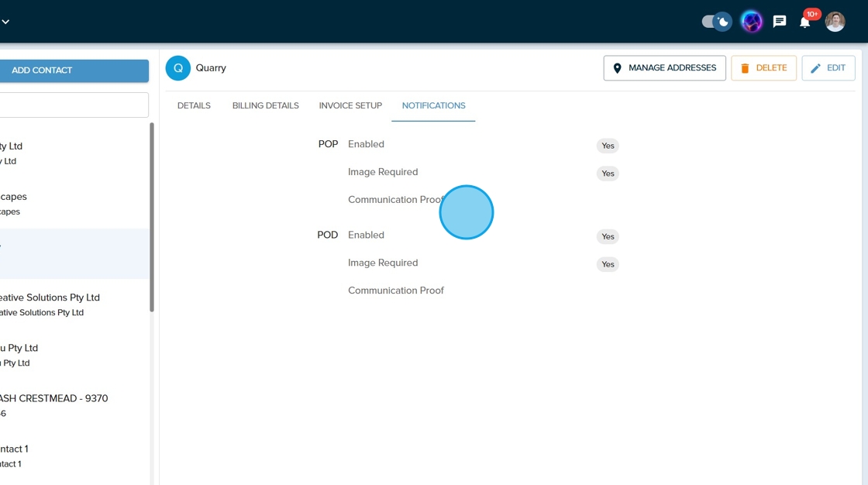The width and height of the screenshot is (868, 485).
Task: Click the Quarry contact avatar icon
Action: [177, 68]
